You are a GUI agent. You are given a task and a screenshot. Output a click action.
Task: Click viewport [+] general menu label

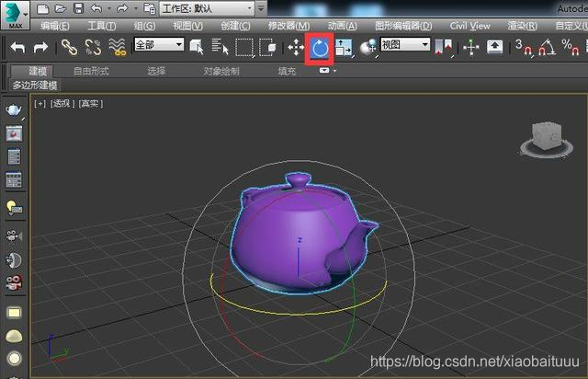pos(40,103)
